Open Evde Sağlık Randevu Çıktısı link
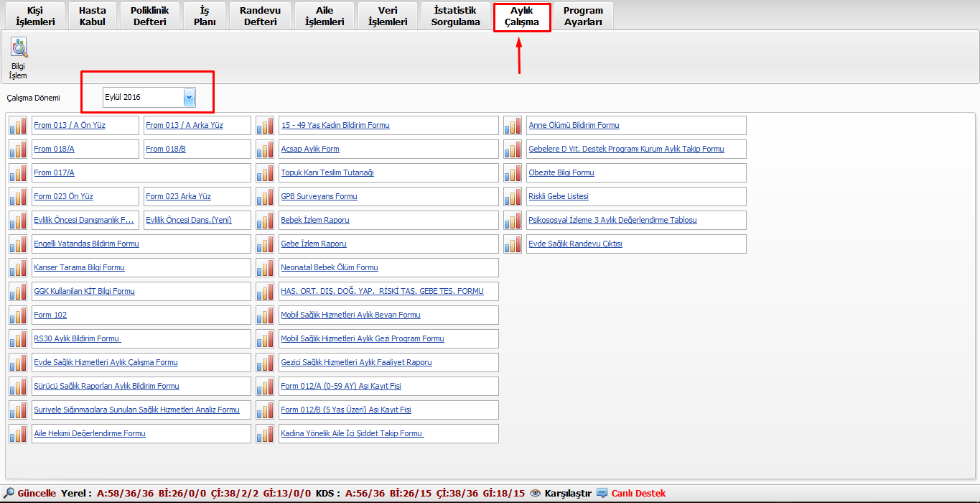The width and height of the screenshot is (980, 503). click(575, 244)
